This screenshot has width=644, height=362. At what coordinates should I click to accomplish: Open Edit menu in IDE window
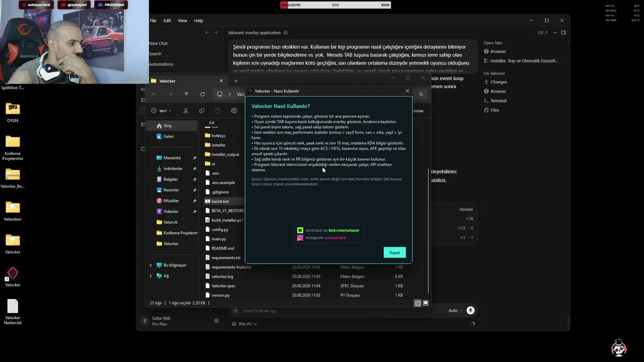click(x=167, y=21)
